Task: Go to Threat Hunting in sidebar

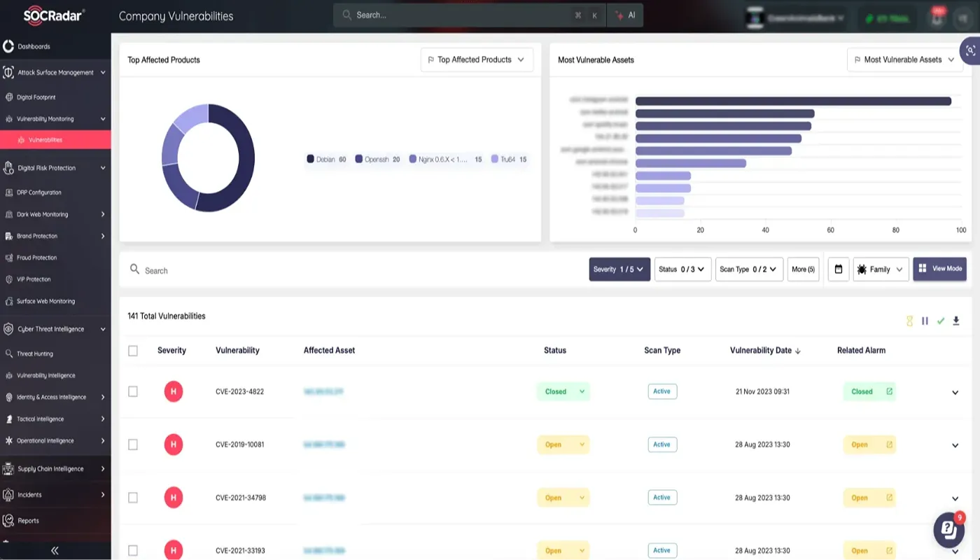Action: coord(35,354)
